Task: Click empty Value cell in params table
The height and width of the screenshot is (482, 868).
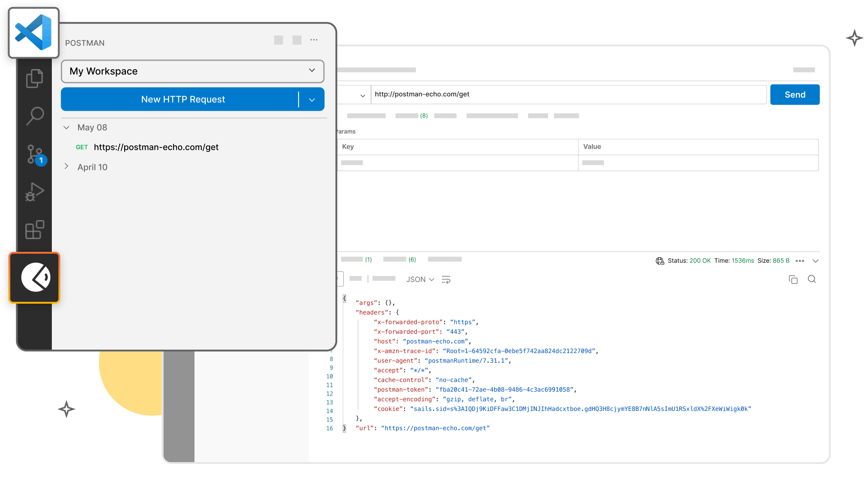Action: pos(698,163)
